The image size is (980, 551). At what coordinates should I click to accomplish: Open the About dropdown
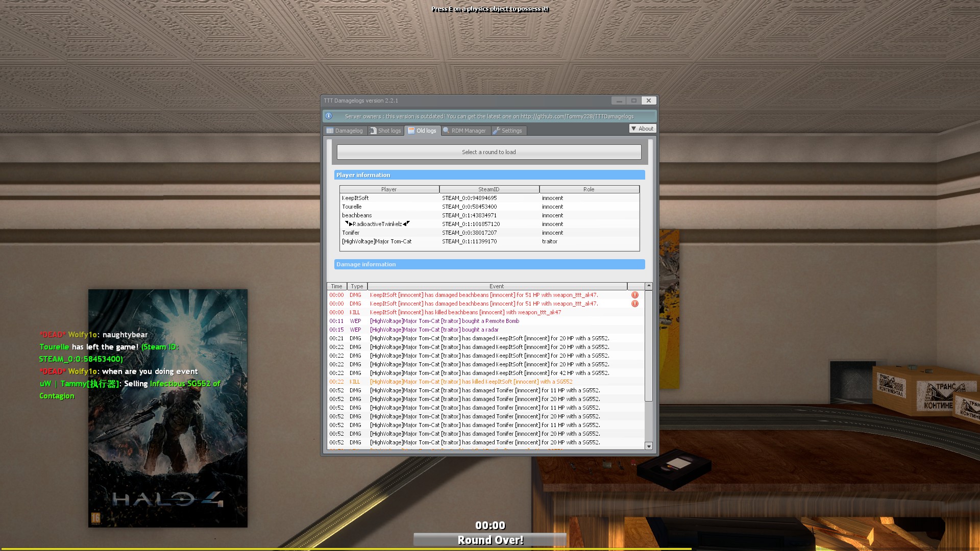(x=642, y=129)
